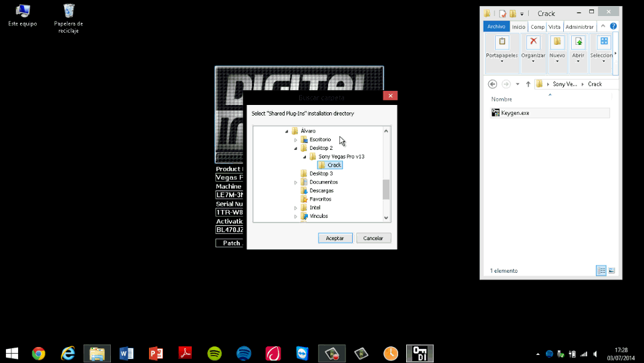Switch to the Vista ribbon tab
The width and height of the screenshot is (644, 363).
[x=554, y=27]
